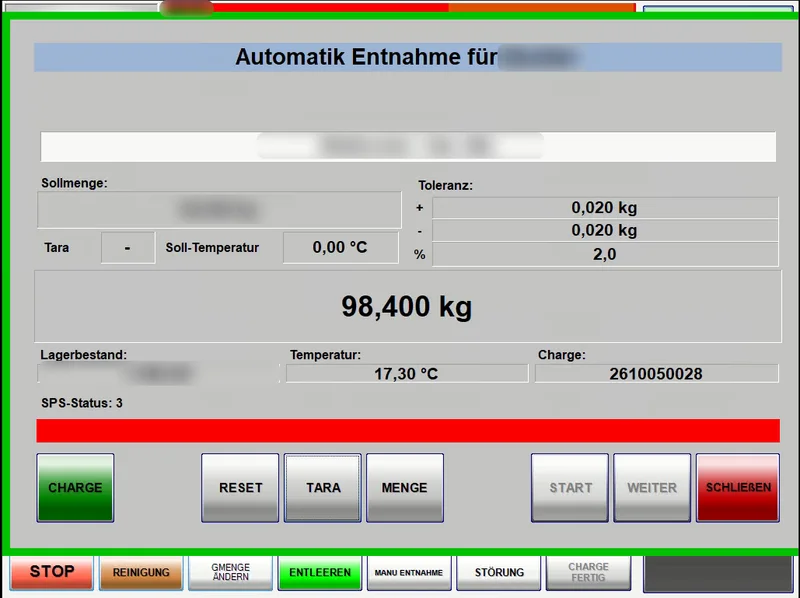Click the SPS-Status: 3 text
Viewport: 800px width, 598px height.
tap(82, 403)
